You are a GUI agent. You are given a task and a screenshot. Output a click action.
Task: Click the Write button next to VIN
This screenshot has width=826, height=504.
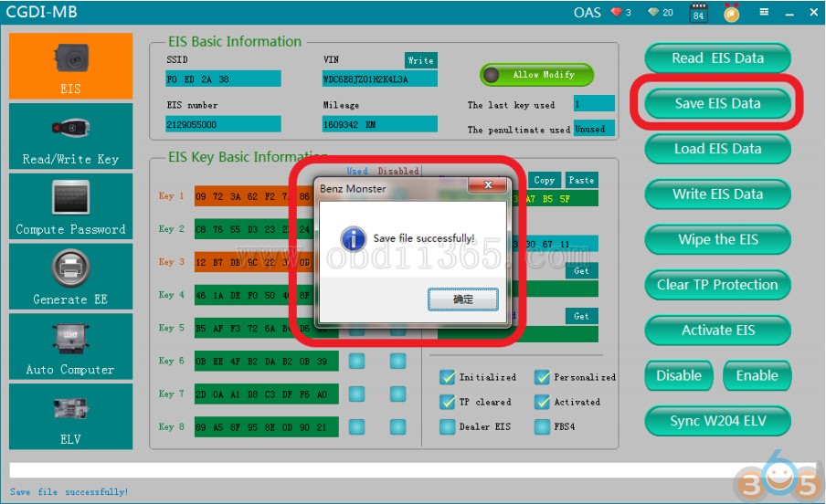point(421,60)
